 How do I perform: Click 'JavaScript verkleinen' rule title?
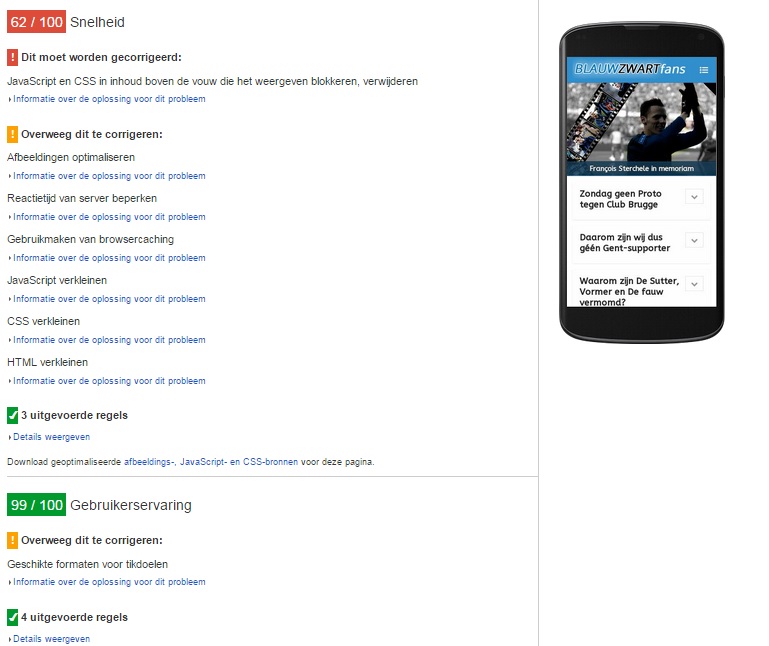click(57, 280)
